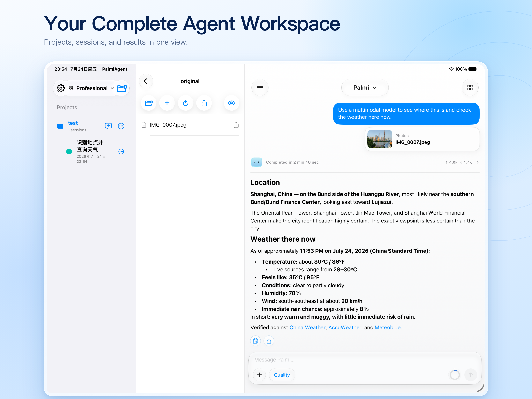
Task: Open more options for 识别地点并查询天气 session
Action: pyautogui.click(x=121, y=152)
